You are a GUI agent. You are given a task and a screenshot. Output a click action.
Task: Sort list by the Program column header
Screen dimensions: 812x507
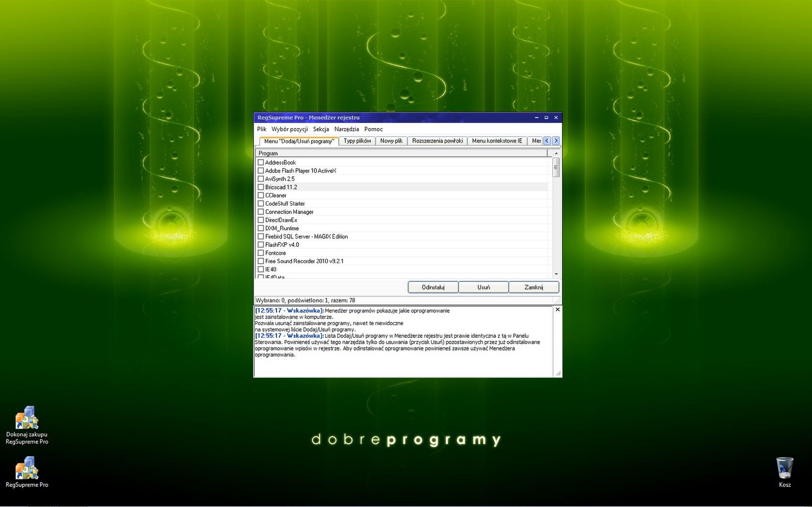pyautogui.click(x=401, y=153)
